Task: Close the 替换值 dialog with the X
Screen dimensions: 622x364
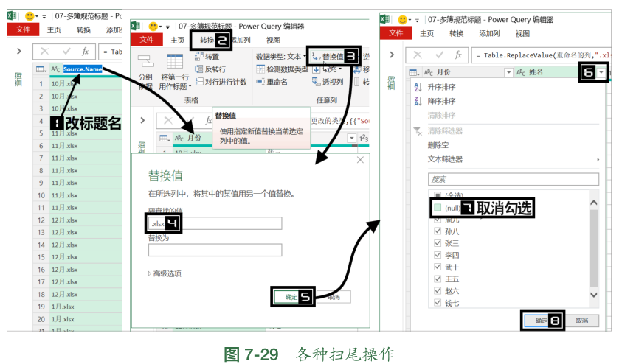Action: pos(360,160)
